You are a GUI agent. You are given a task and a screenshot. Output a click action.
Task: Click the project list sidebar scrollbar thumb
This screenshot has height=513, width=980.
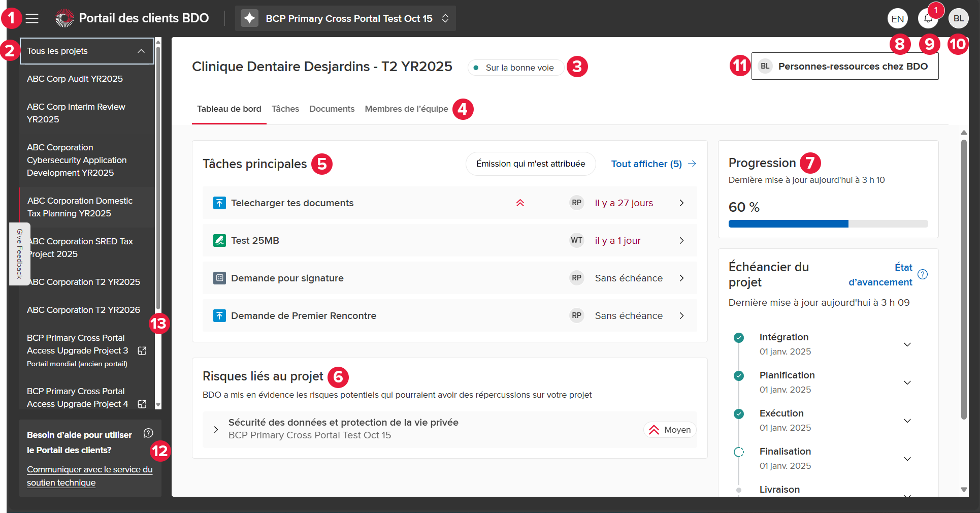click(158, 178)
